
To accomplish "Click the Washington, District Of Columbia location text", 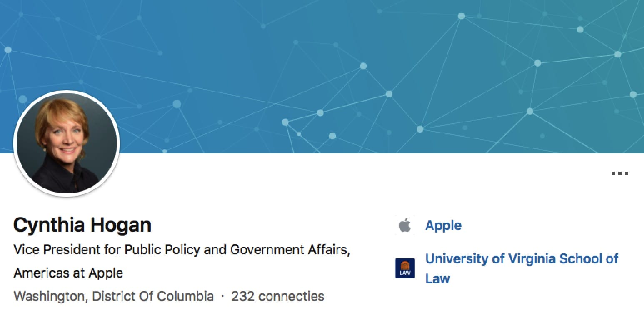I will point(113,296).
